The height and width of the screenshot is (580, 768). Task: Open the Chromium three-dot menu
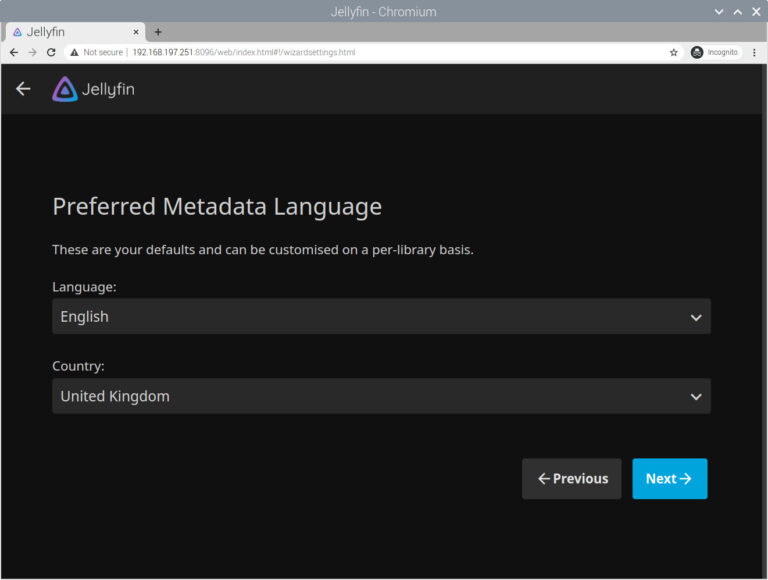click(x=754, y=52)
